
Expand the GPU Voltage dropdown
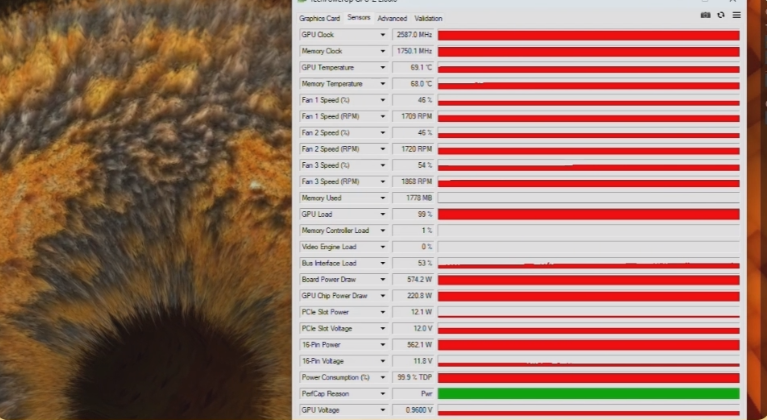(x=383, y=410)
